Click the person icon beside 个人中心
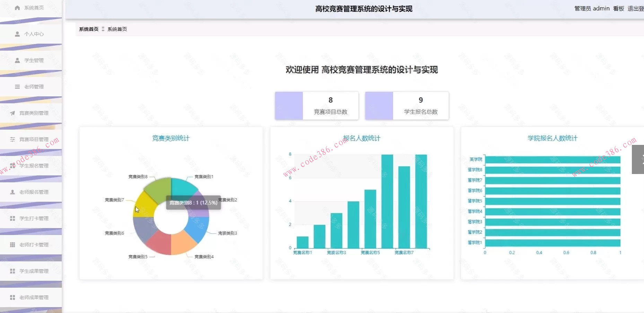Screen dimensions: 644x313 coord(17,34)
